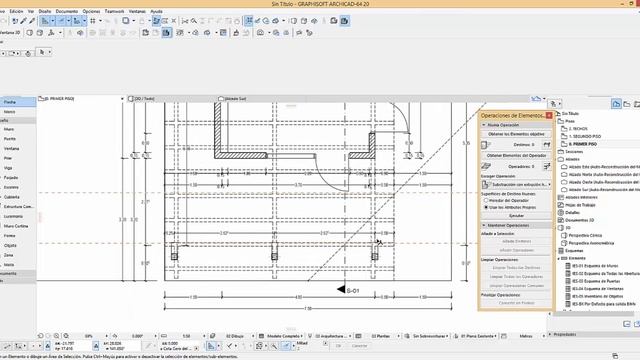Select IES-03 Esquema de Puertas
The width and height of the screenshot is (640, 360).
click(x=596, y=281)
